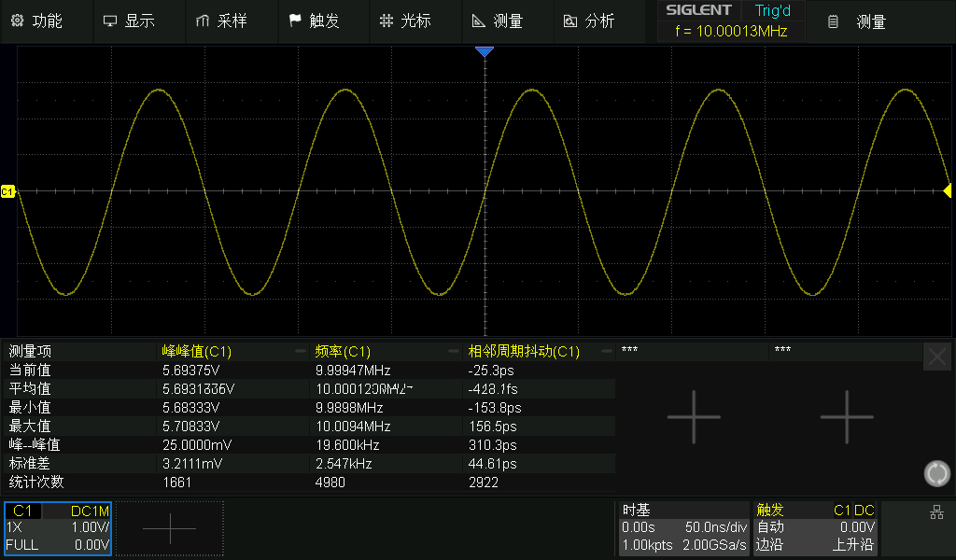
Task: Click the 标准差 row label
Action: [x=30, y=464]
